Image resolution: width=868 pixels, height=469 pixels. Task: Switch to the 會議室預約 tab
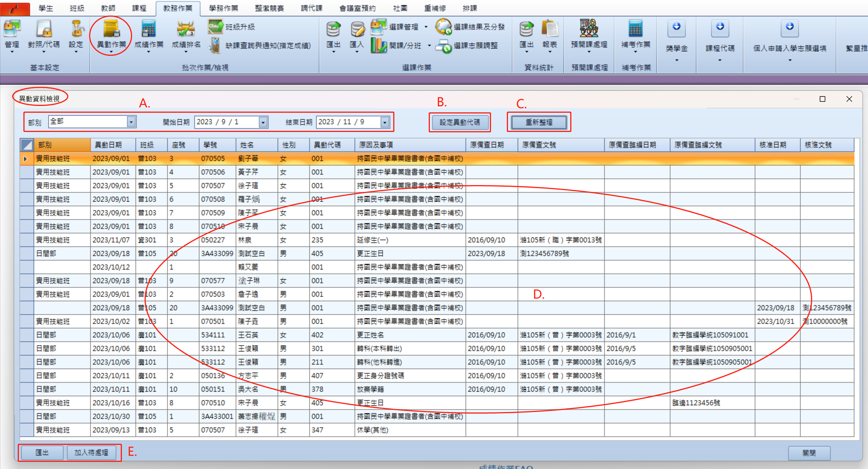coord(357,8)
